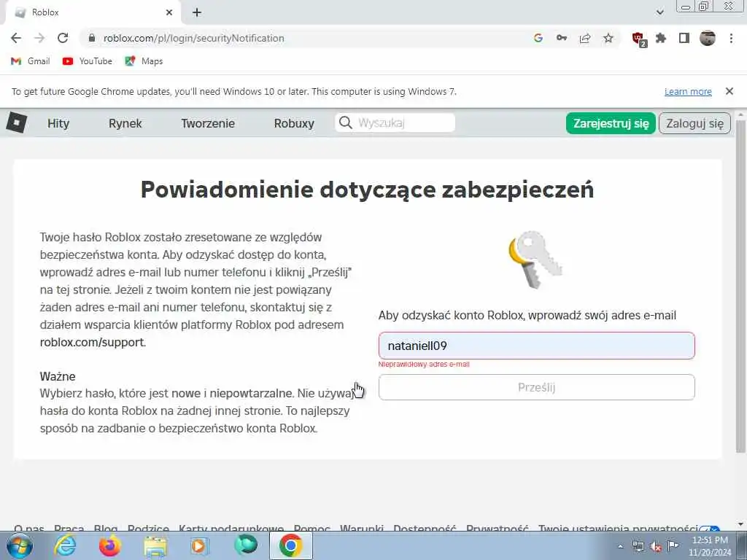Open the Tworzenie menu item
747x560 pixels.
208,123
